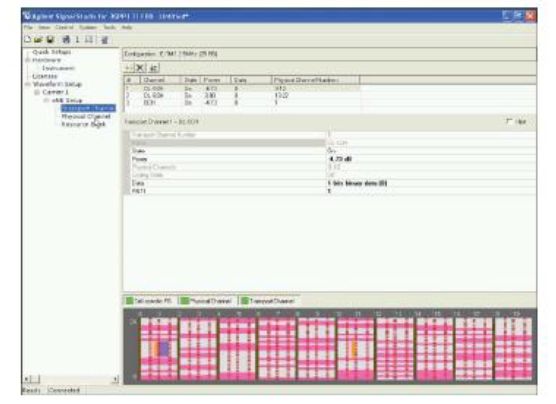Click the Open folder toolbar icon
Image resolution: width=556 pixels, height=404 pixels.
(38, 39)
